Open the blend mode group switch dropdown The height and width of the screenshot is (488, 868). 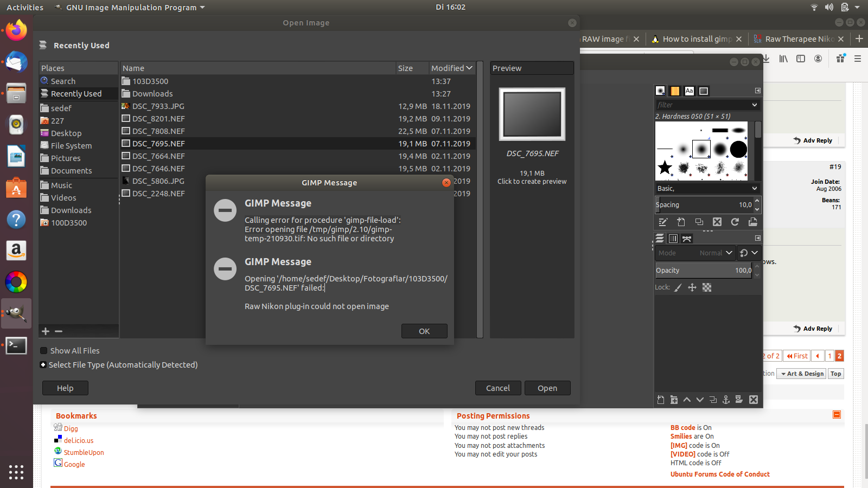749,253
